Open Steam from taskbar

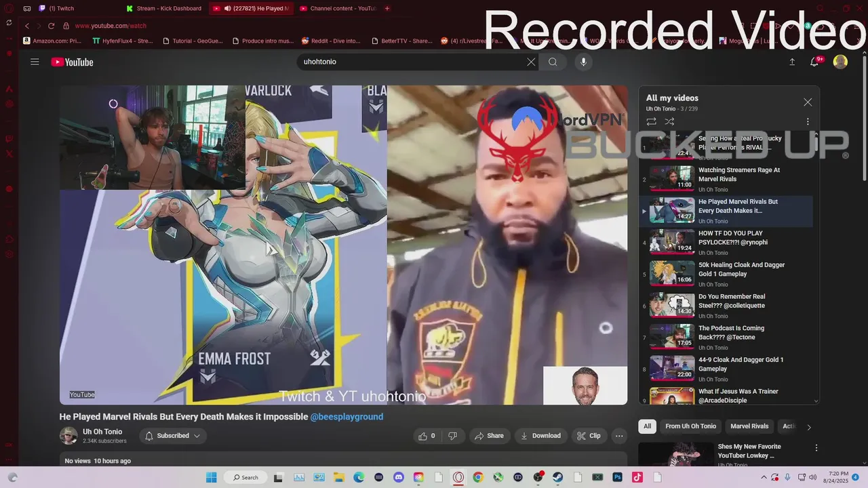click(558, 477)
